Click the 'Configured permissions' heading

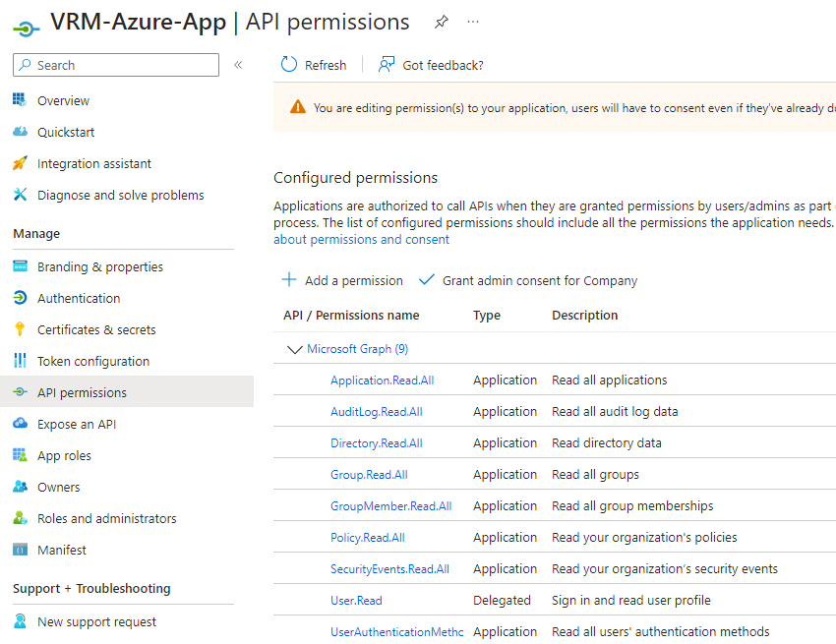[355, 178]
